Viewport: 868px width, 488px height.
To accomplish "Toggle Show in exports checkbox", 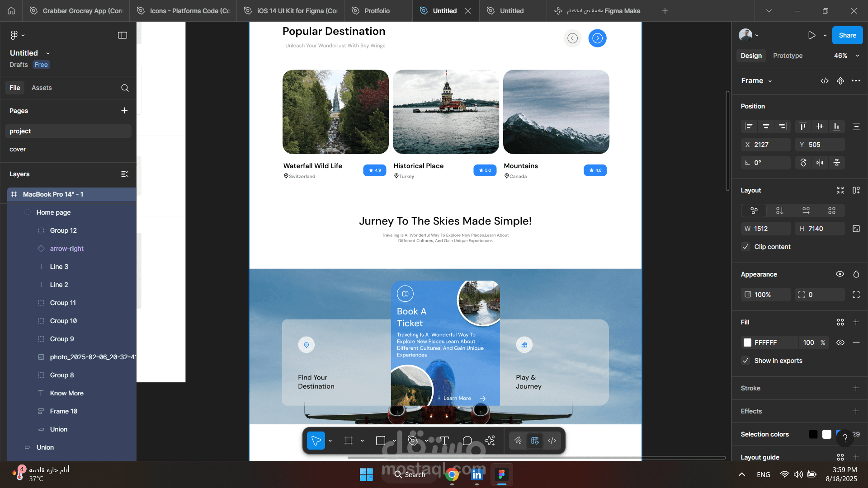I will coord(745,361).
